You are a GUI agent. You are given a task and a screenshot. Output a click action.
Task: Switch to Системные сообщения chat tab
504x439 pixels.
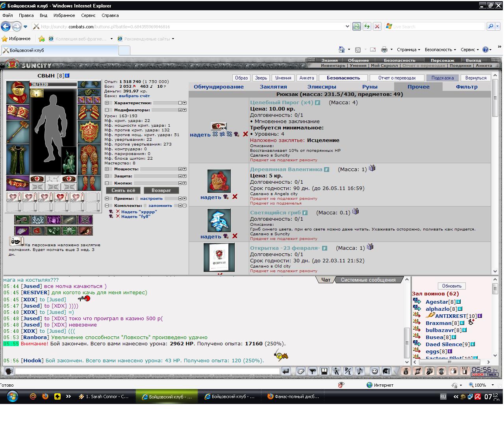[x=368, y=280]
